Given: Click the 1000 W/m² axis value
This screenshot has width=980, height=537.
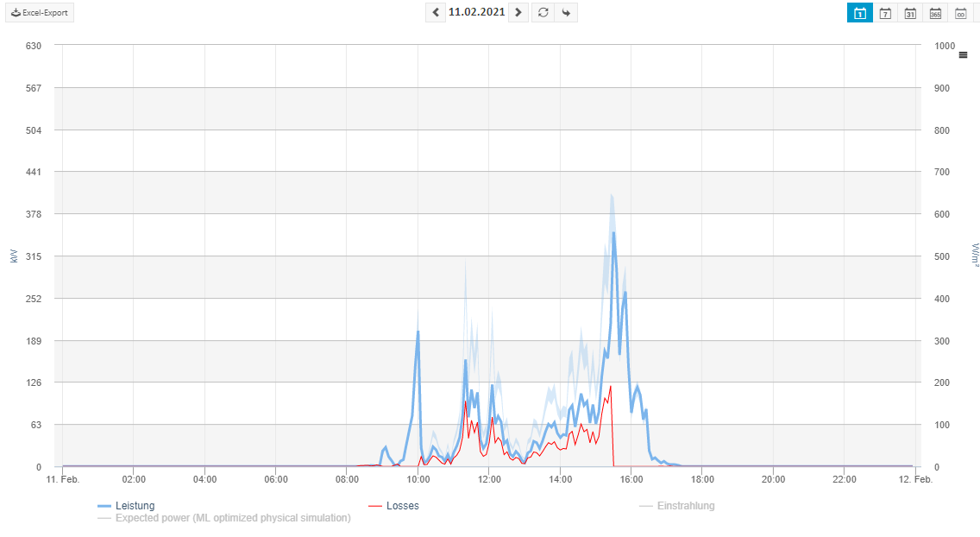Looking at the screenshot, I should point(945,46).
